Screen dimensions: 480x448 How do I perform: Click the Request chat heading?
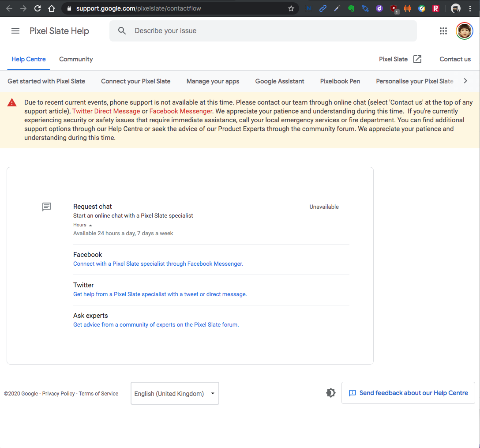(x=93, y=207)
